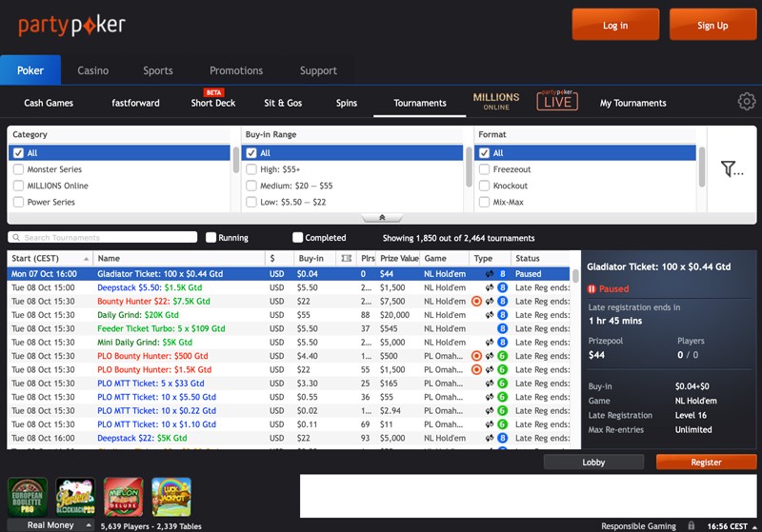Click the Log in button

click(615, 25)
